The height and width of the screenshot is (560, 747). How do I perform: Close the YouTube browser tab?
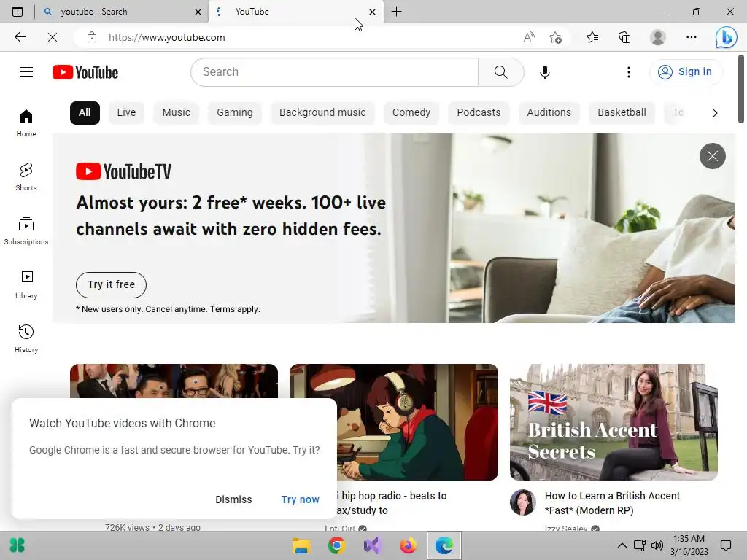click(373, 12)
